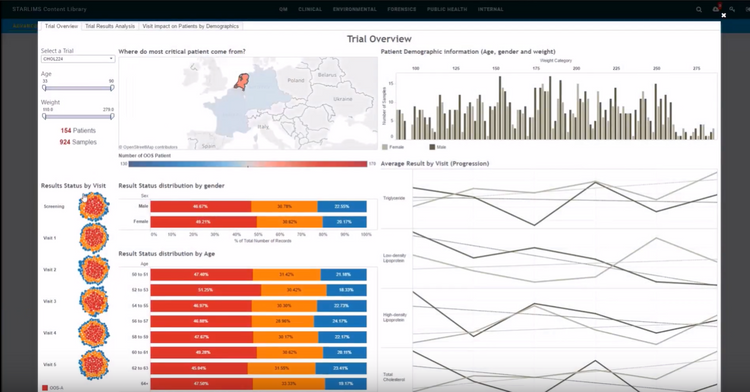
Task: Select the Screening visit bubble cluster
Action: click(x=94, y=206)
